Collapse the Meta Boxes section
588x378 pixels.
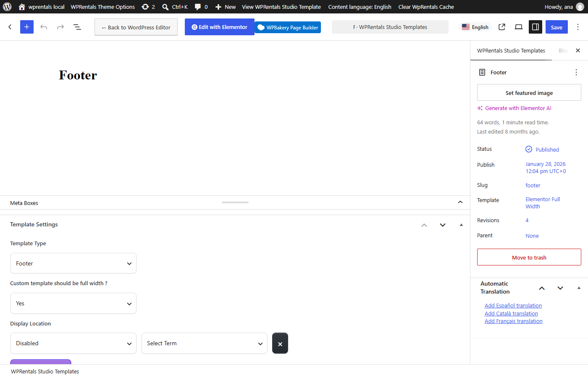point(460,202)
